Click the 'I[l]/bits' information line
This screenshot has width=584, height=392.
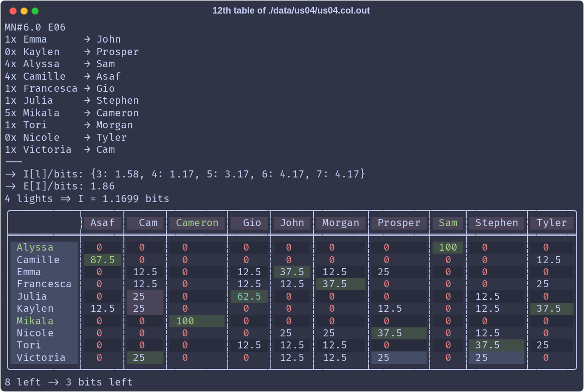(185, 174)
